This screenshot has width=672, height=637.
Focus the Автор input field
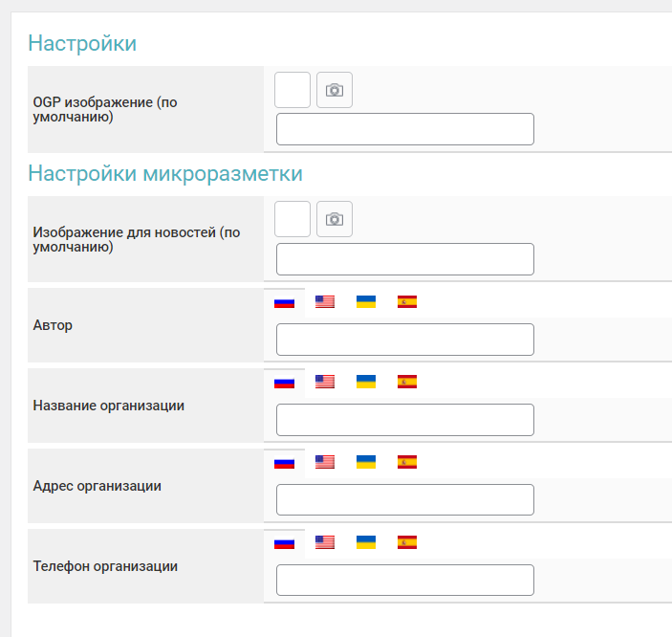(x=404, y=340)
